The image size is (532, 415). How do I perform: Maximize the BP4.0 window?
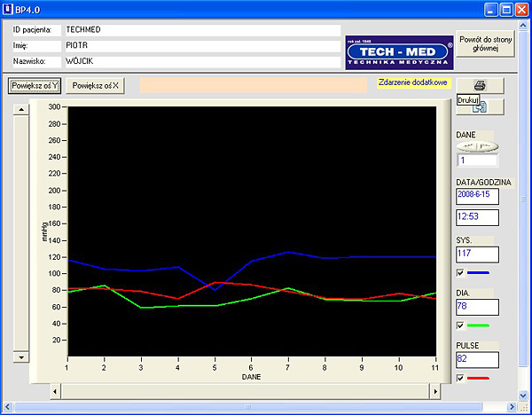tap(506, 10)
